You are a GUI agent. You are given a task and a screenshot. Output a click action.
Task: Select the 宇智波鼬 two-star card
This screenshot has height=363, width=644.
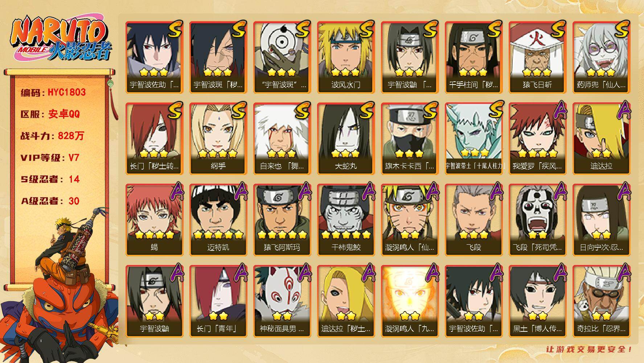pos(154,301)
